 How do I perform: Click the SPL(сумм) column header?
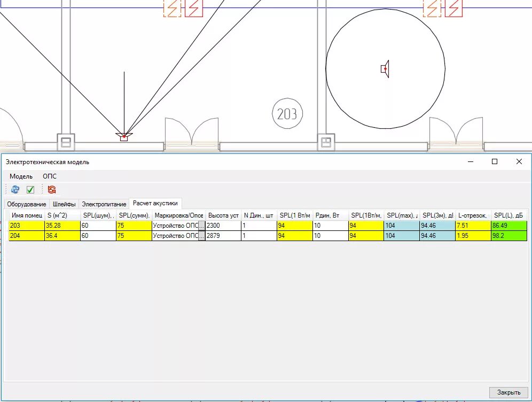(x=134, y=215)
